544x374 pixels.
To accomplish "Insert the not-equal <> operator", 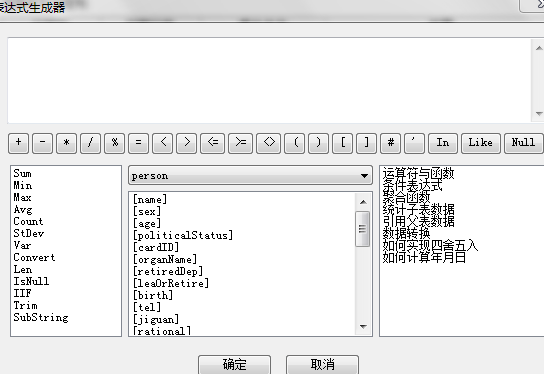I will 269,143.
